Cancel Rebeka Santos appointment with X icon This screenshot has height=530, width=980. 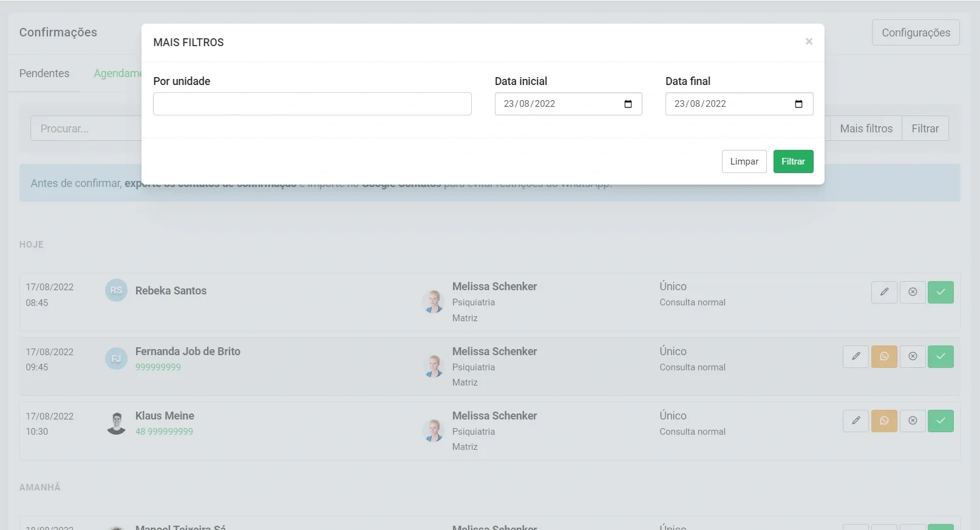pyautogui.click(x=913, y=292)
